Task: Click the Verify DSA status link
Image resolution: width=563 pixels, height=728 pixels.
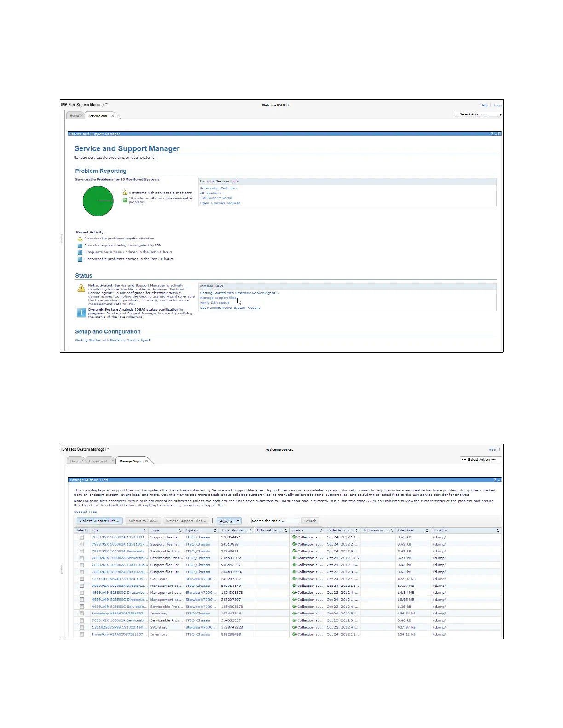Action: tap(214, 303)
